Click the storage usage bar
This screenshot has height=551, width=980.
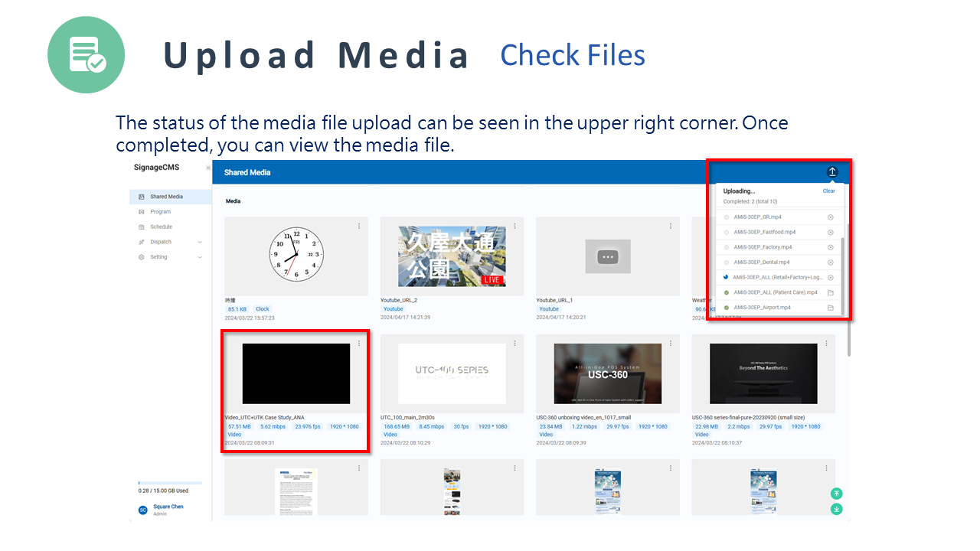(x=170, y=483)
